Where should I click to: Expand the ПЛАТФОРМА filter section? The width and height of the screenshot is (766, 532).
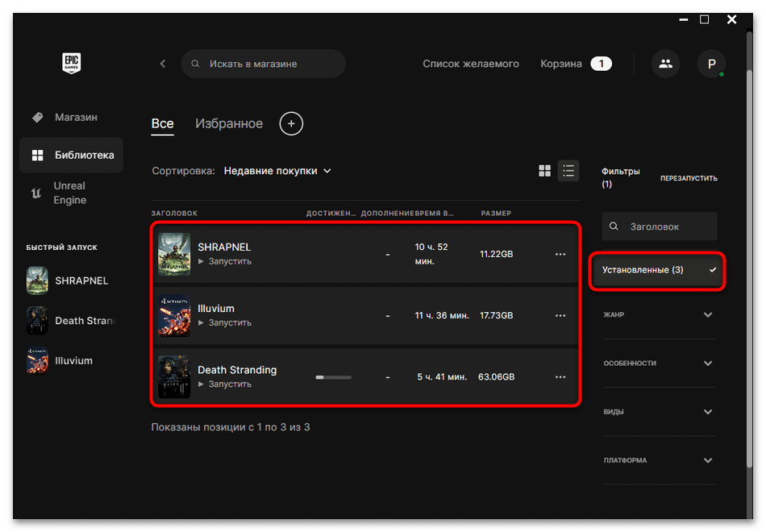pos(660,461)
